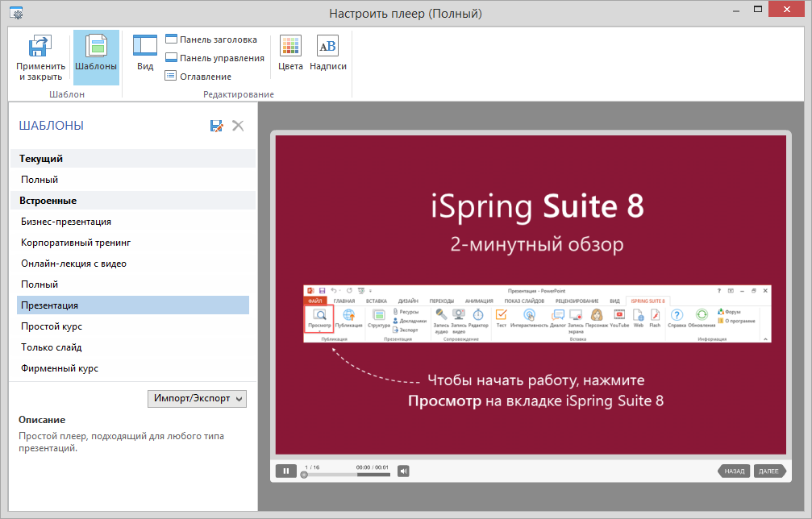The width and height of the screenshot is (812, 519).
Task: Mute the player with the speaker icon
Action: coord(403,471)
